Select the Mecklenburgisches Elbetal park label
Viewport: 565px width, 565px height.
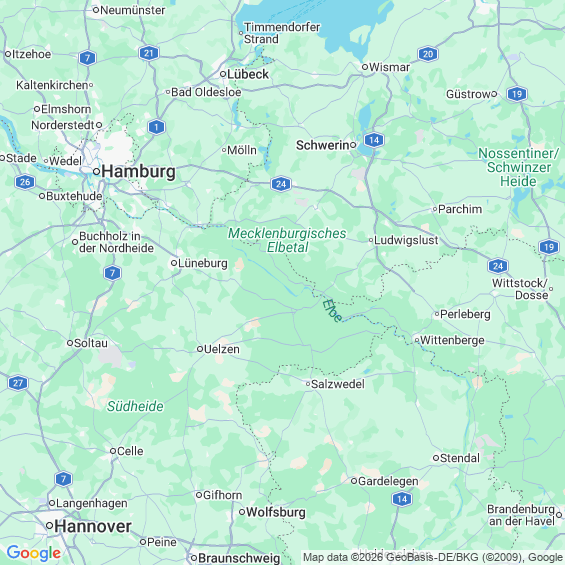click(x=287, y=240)
